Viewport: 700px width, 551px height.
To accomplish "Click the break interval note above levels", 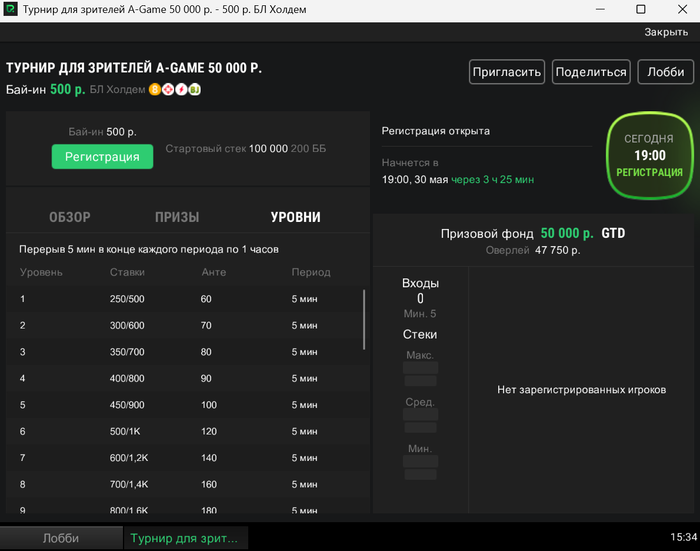I will (x=149, y=249).
